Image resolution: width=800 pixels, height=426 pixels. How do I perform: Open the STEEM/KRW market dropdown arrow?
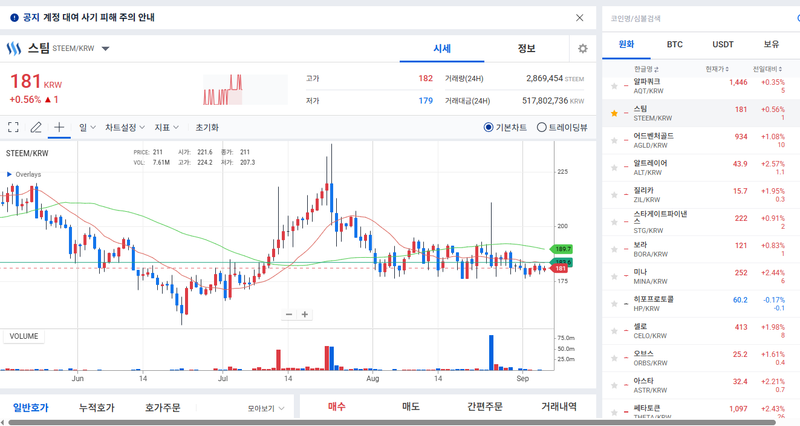(x=106, y=49)
